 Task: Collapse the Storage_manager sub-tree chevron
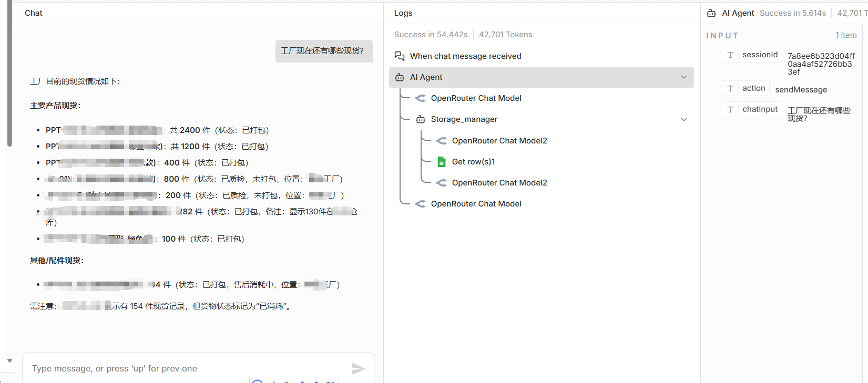click(x=683, y=120)
